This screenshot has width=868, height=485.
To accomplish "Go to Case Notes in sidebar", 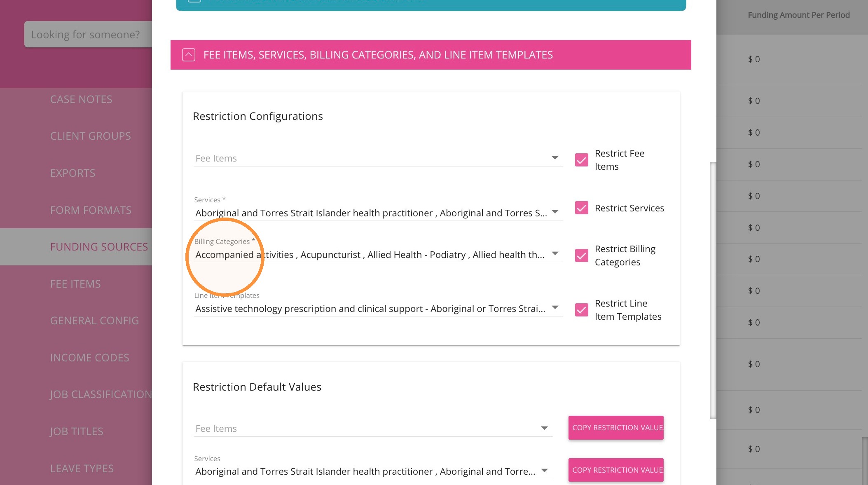I will pos(81,99).
